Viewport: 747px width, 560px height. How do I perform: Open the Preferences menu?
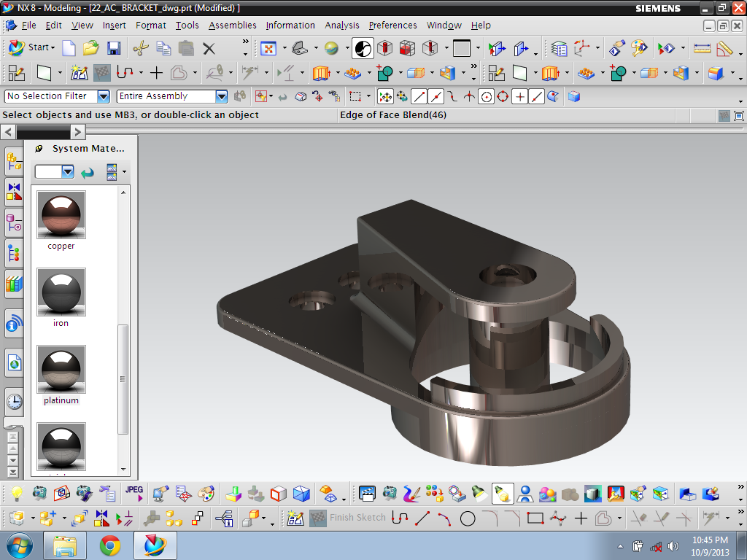click(x=392, y=26)
